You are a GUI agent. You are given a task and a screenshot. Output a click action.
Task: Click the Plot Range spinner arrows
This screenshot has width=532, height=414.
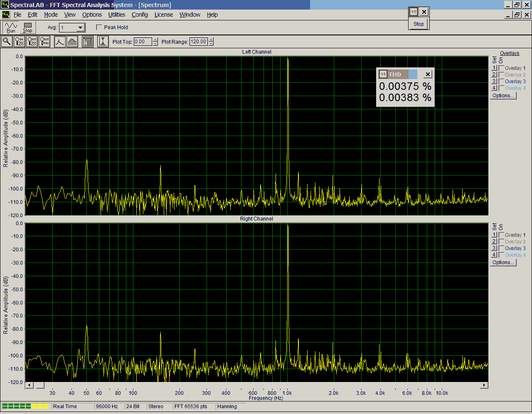(211, 42)
